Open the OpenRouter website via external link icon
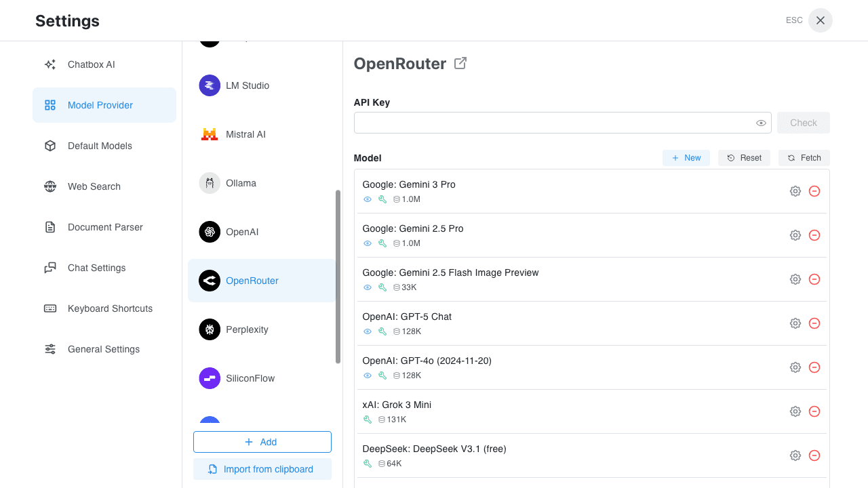868x488 pixels. coord(460,62)
